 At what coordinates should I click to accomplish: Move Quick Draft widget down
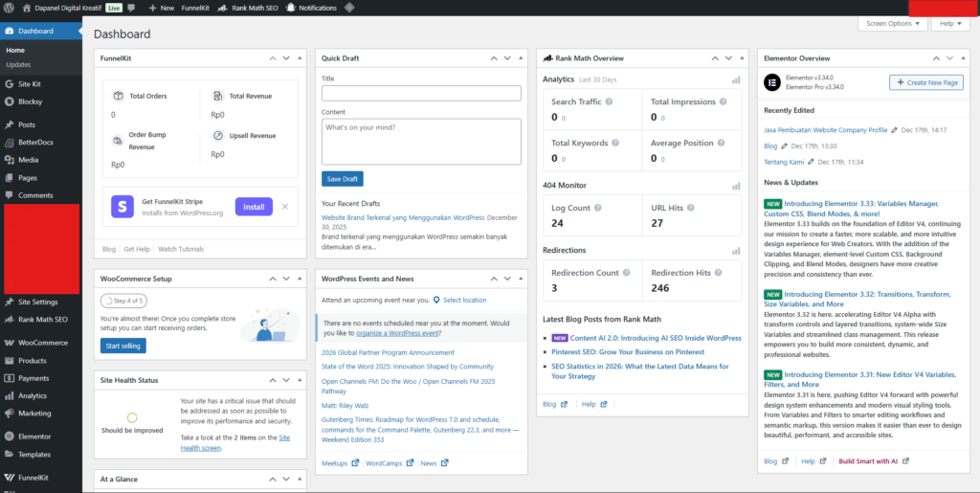coord(507,58)
